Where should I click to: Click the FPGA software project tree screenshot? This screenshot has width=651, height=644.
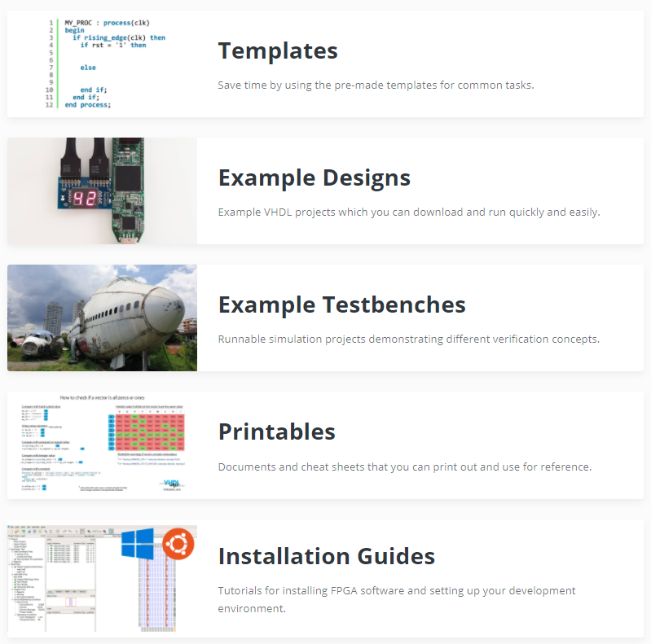[51, 579]
